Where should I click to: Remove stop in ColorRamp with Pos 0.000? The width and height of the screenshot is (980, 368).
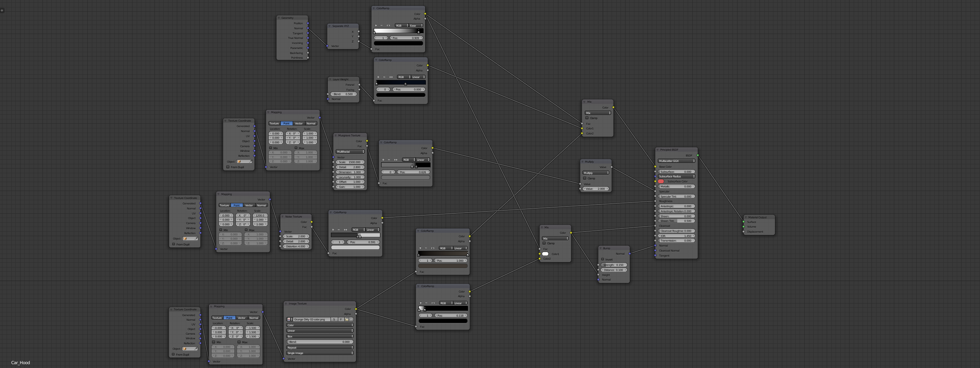(x=384, y=77)
